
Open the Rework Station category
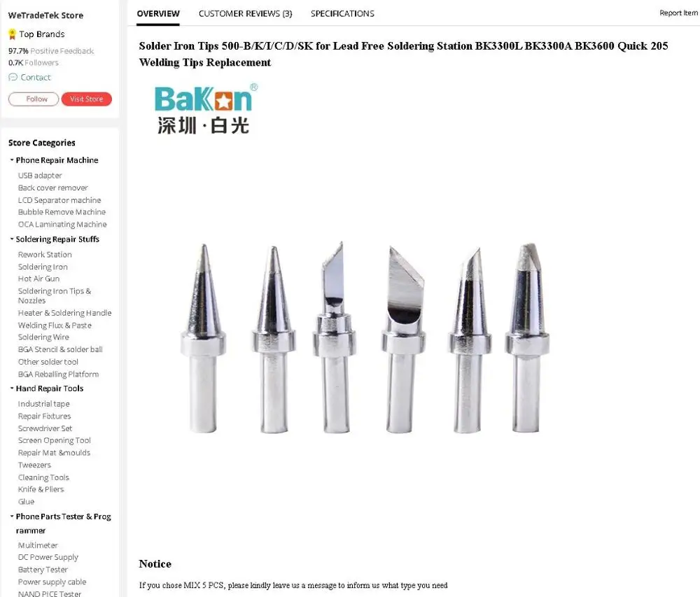pos(45,254)
